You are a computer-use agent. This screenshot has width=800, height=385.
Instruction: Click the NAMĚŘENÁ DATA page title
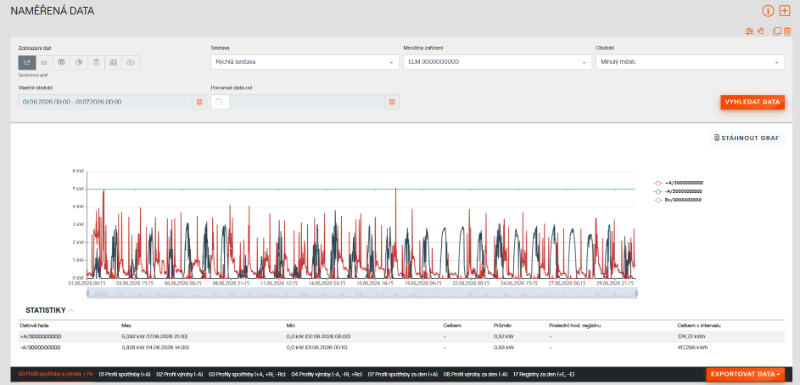click(x=53, y=11)
